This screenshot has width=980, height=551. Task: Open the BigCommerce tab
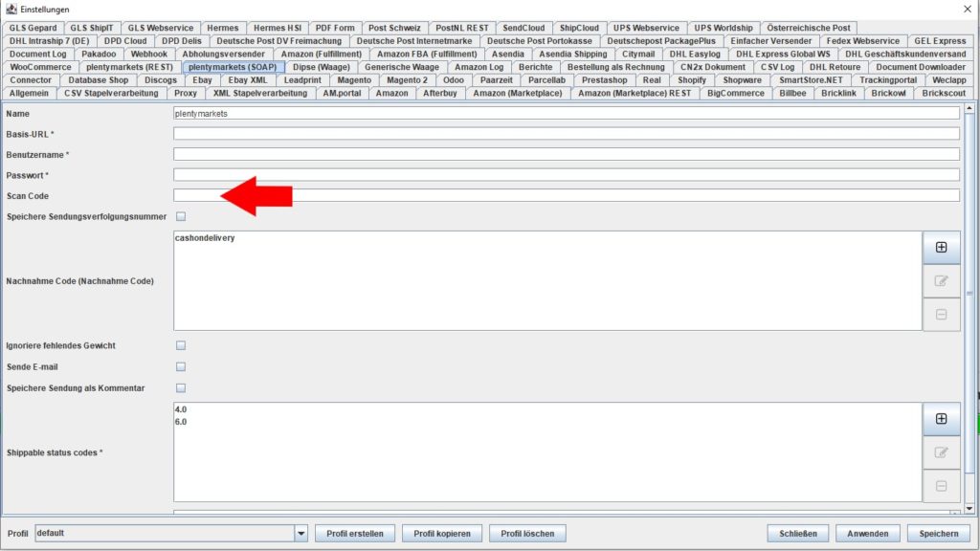click(736, 93)
